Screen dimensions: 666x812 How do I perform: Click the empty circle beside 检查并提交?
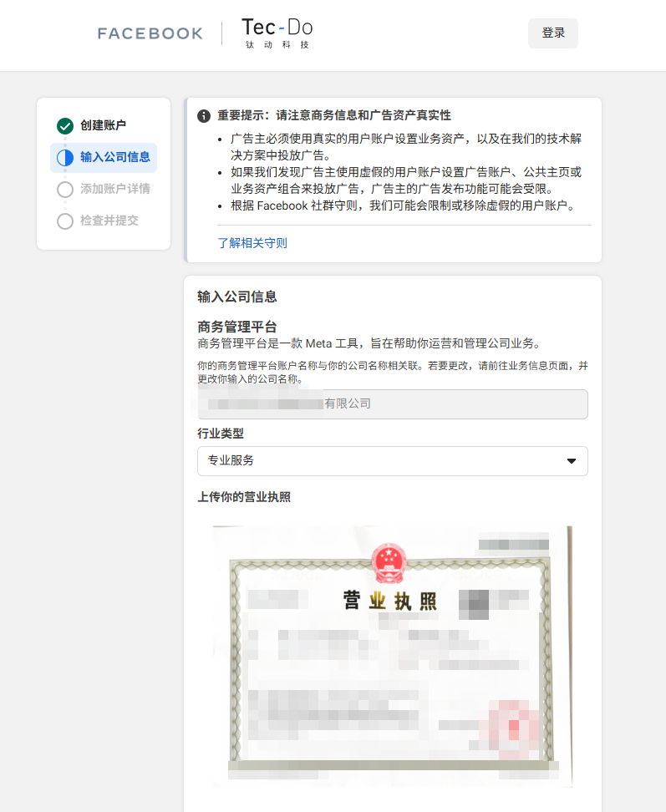(65, 221)
